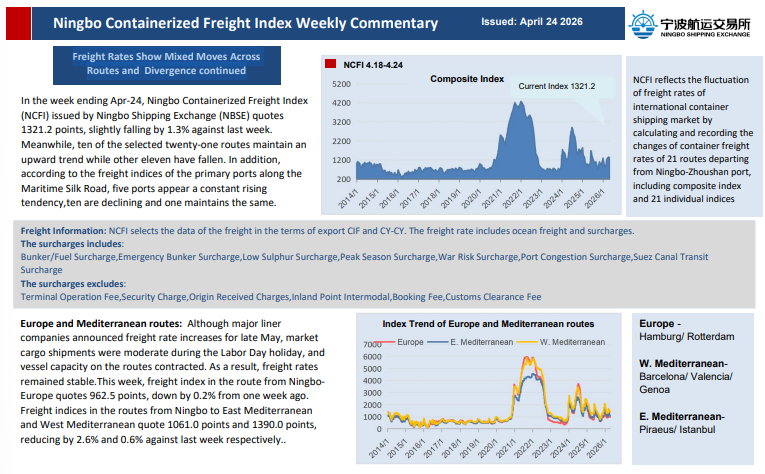Click the Current Index 1321.2 callout
Screen dimensions: 765x474
(556, 87)
